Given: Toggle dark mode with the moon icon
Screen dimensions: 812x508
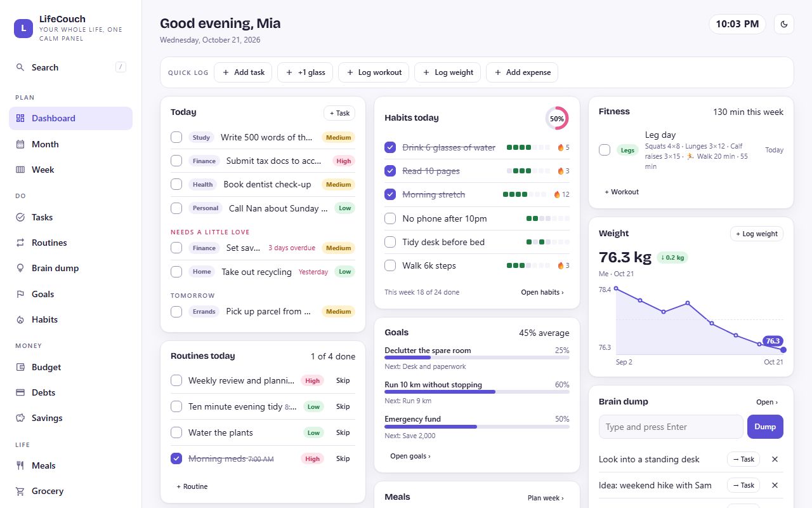Looking at the screenshot, I should [x=784, y=24].
